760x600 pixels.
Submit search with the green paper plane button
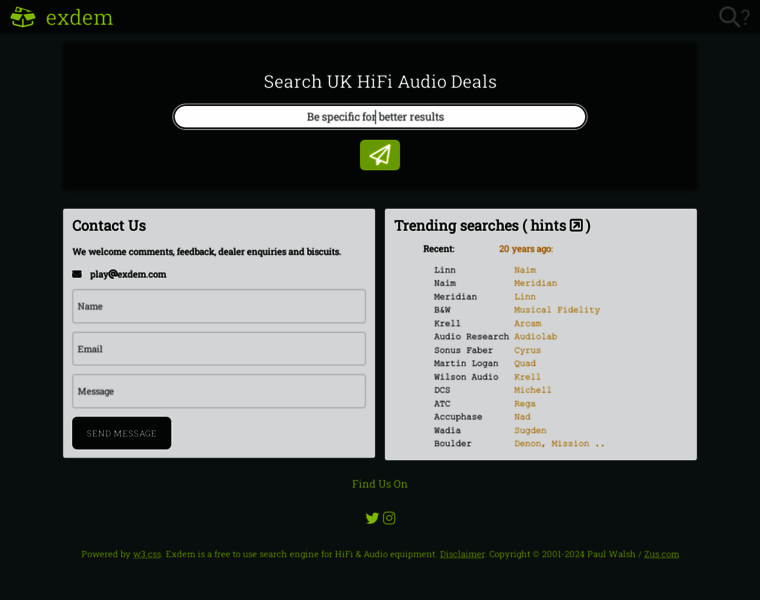click(380, 155)
